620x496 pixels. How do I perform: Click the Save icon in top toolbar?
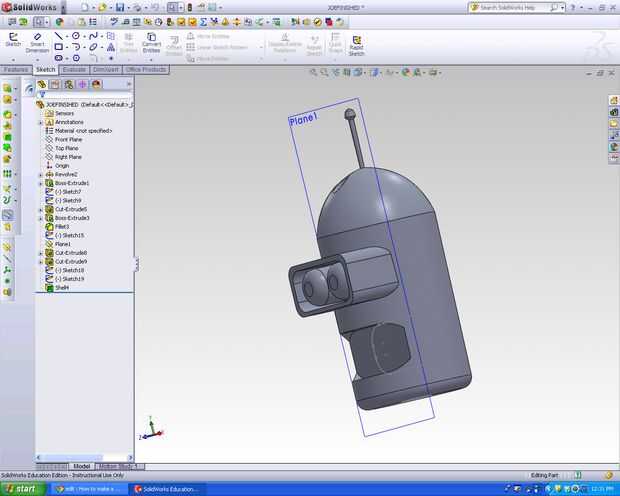tap(120, 8)
